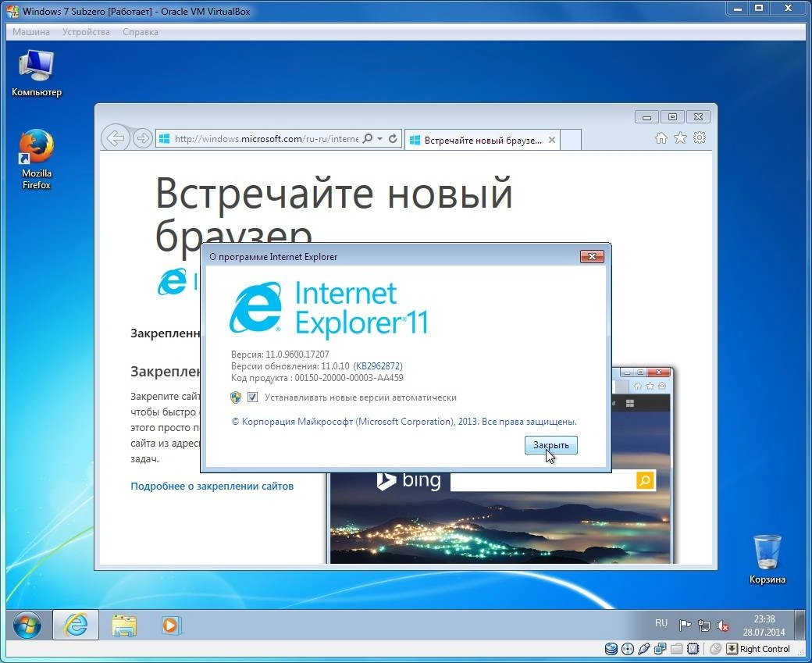
Task: Click IE forward arrow button
Action: (x=142, y=138)
